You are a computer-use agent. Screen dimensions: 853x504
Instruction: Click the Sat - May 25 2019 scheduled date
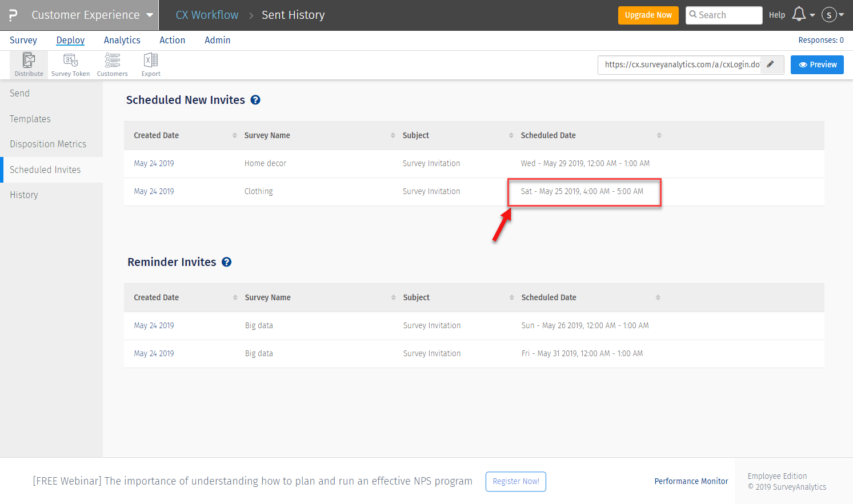coord(582,191)
